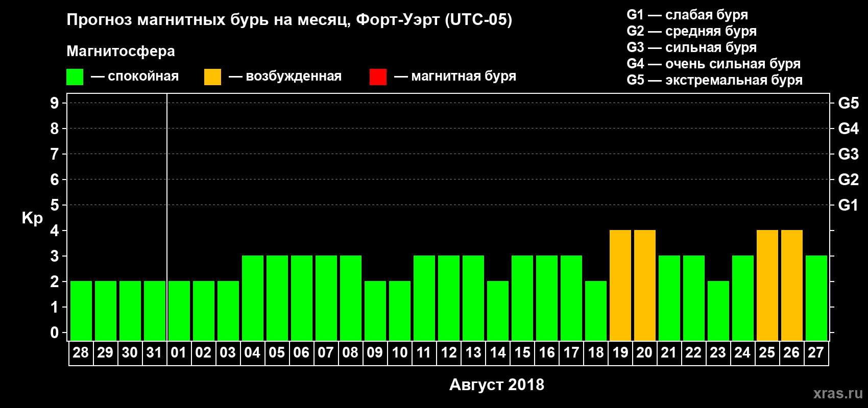The height and width of the screenshot is (408, 868).
Task: Click Kp value '7' on the left axis
Action: coord(55,154)
